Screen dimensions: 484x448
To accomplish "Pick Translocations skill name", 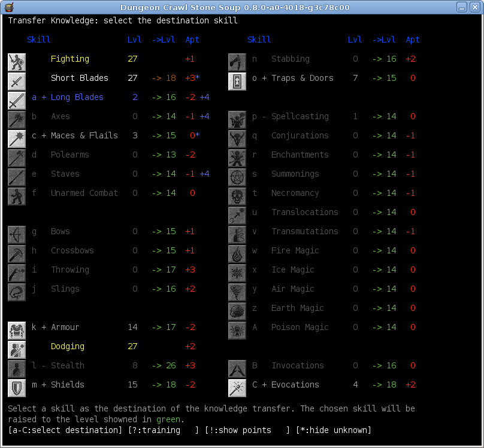I will pyautogui.click(x=305, y=212).
